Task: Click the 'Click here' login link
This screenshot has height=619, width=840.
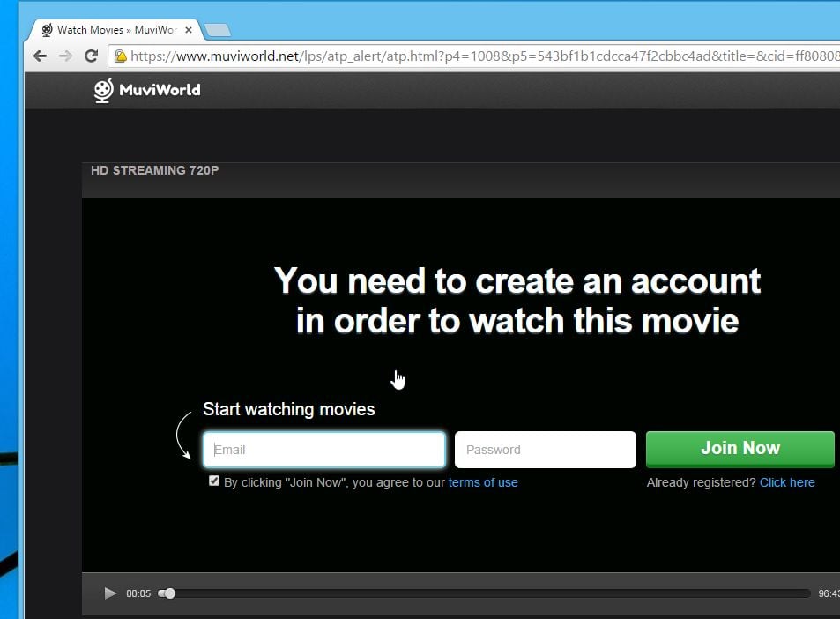Action: (787, 482)
